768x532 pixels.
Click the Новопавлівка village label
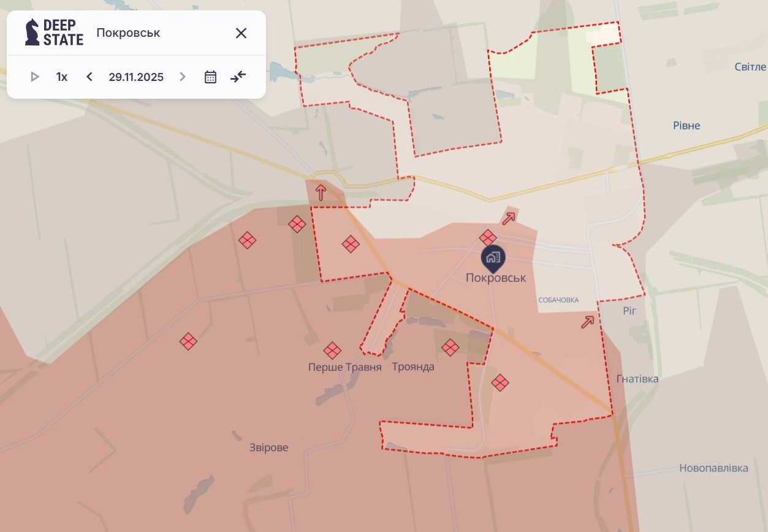[713, 468]
